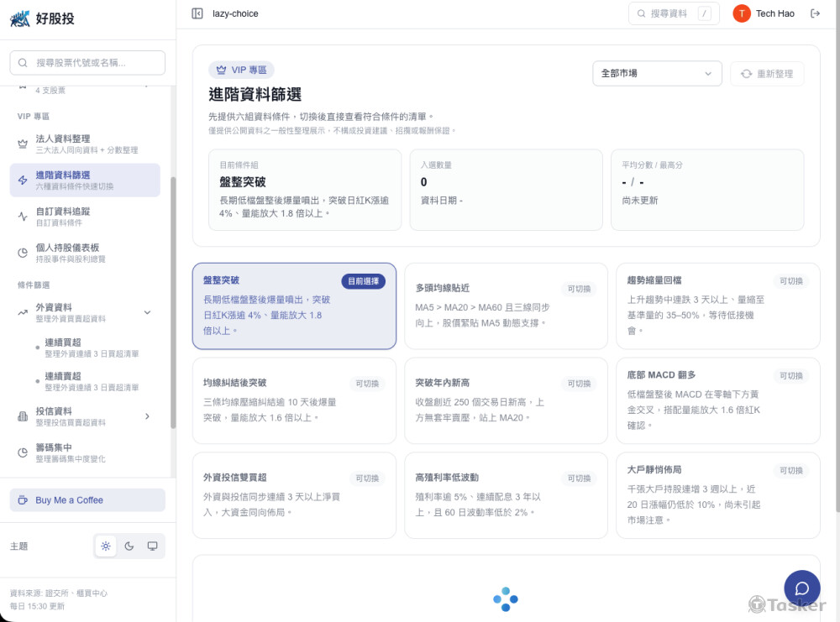The width and height of the screenshot is (840, 622).
Task: Switch to light theme sun toggle
Action: (106, 546)
